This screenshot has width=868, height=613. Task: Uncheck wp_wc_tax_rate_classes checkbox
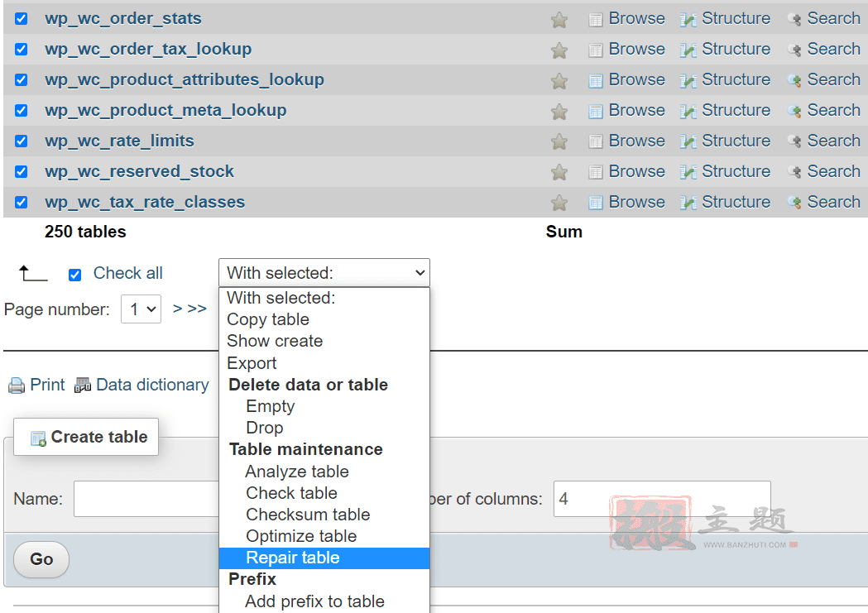[21, 202]
